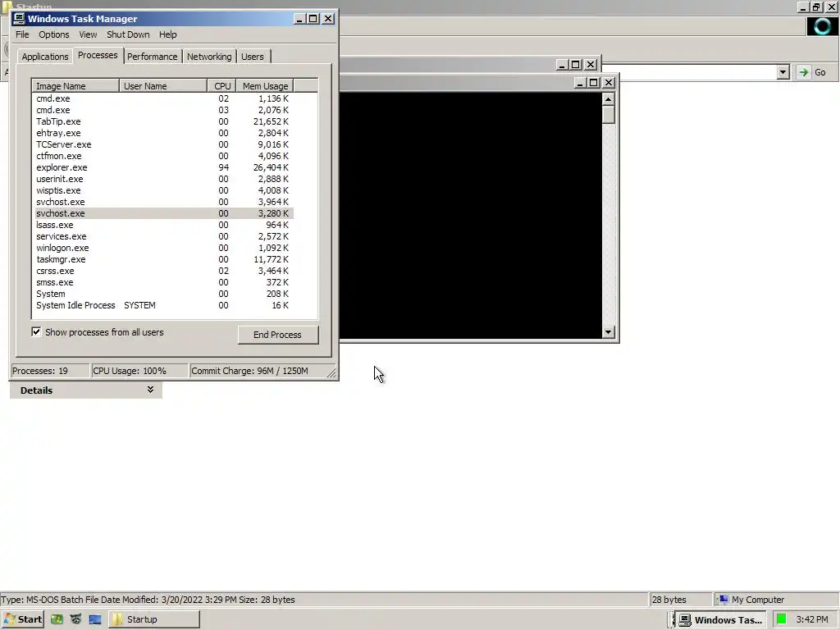Select the highlighted svchost.exe 3,280 K row

click(x=164, y=213)
